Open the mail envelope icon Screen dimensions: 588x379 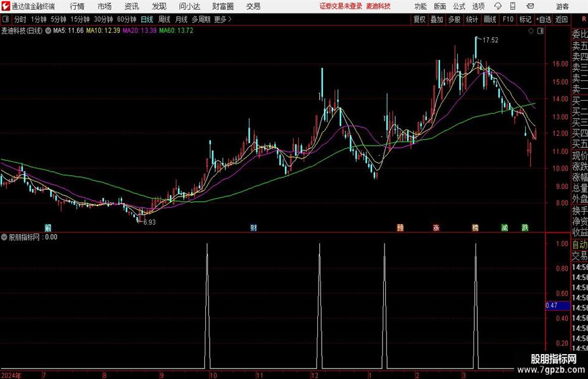click(x=530, y=6)
